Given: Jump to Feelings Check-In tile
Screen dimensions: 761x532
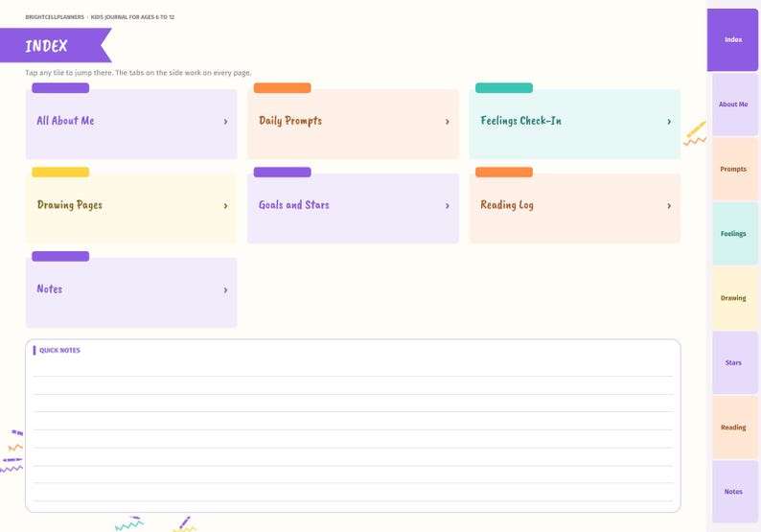Looking at the screenshot, I should click(575, 124).
